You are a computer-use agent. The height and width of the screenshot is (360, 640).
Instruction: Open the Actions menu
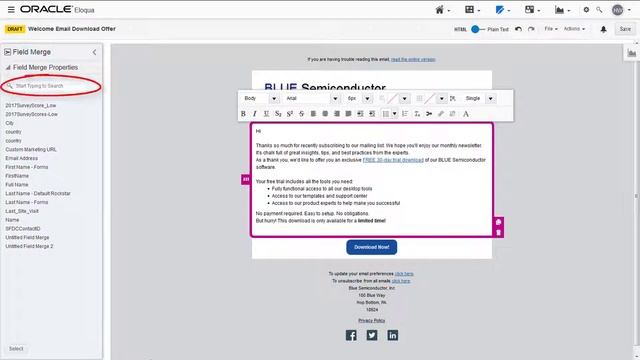(x=574, y=29)
